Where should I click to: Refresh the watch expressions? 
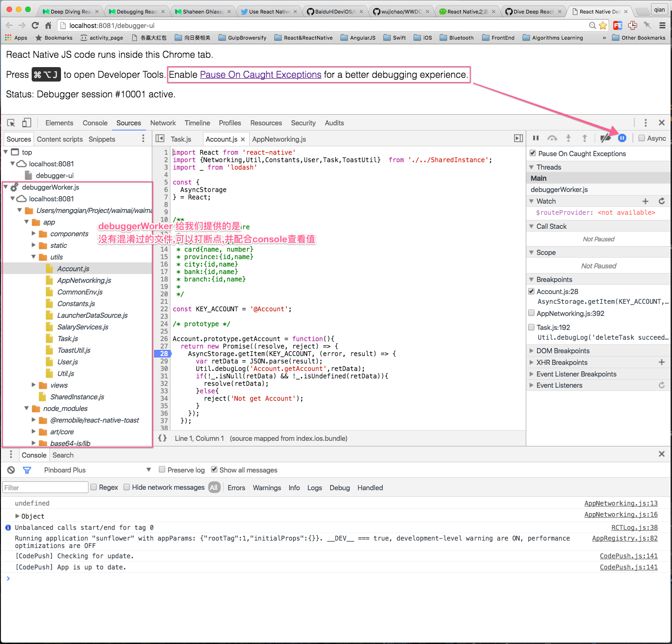pyautogui.click(x=662, y=201)
